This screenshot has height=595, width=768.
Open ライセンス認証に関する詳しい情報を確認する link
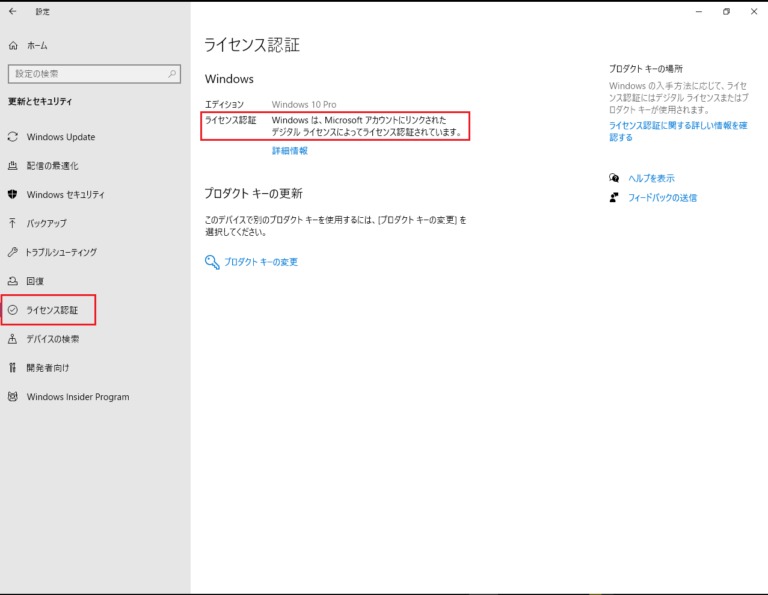click(678, 131)
